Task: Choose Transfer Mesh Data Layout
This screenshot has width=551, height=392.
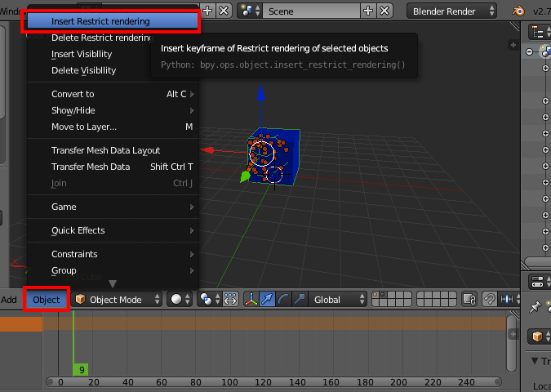Action: click(x=113, y=150)
